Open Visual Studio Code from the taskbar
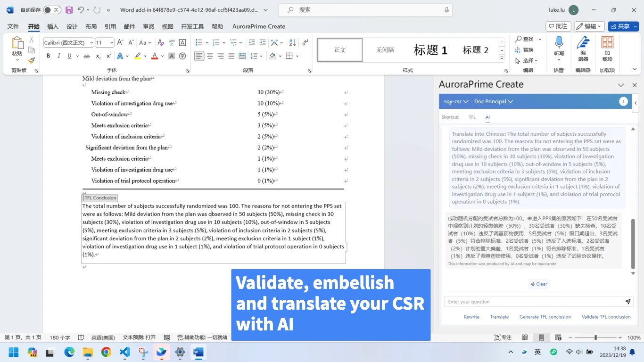644x362 pixels. coord(124,352)
